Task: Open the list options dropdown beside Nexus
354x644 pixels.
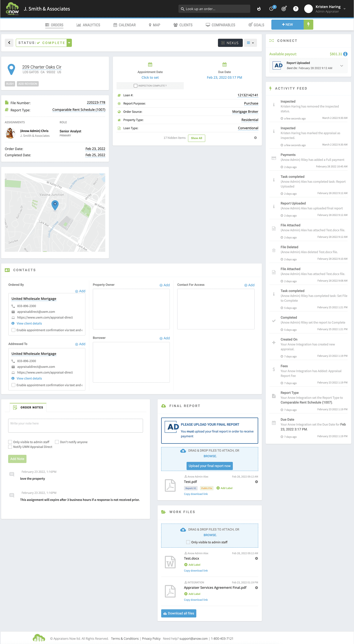Action: click(250, 43)
